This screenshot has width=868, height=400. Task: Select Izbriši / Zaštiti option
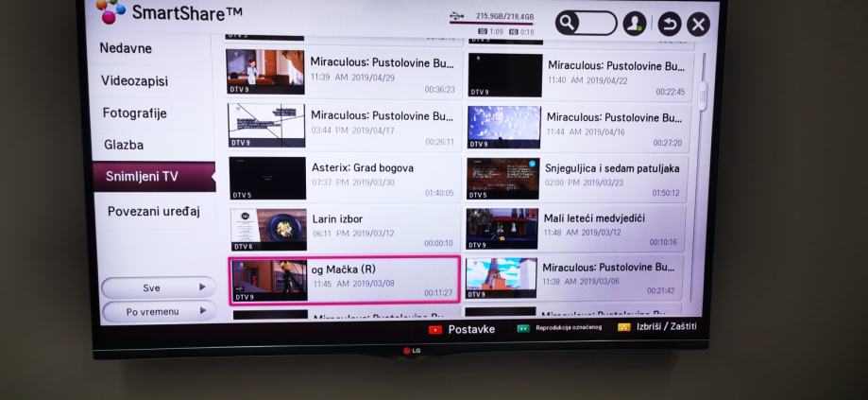tap(667, 326)
